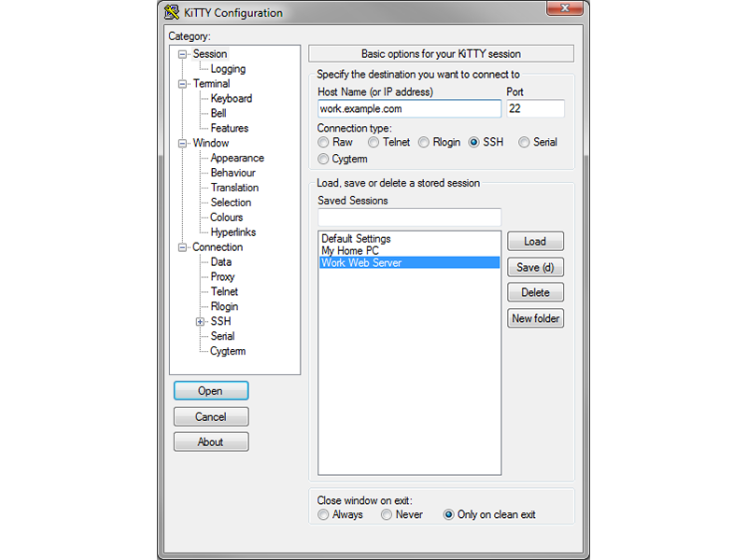The height and width of the screenshot is (560, 747).
Task: Select the Hyperlinks category
Action: 233,232
